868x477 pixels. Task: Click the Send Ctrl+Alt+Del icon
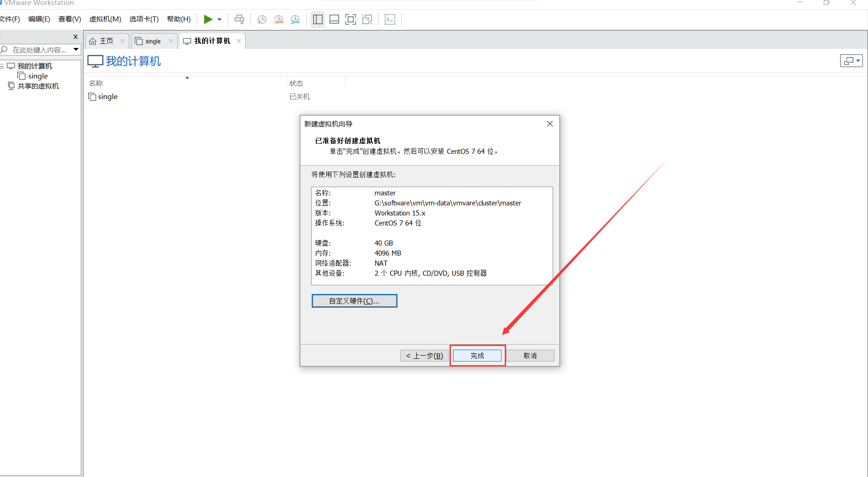(239, 19)
